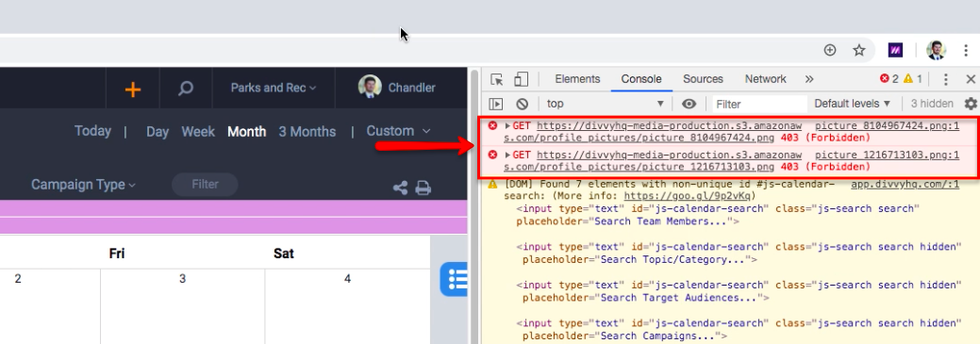Activate the DevTools inspect element picker

[x=497, y=79]
